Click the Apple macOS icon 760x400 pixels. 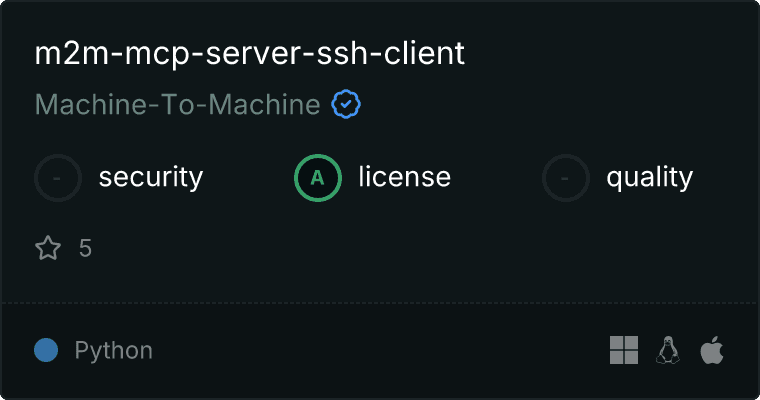pos(712,350)
